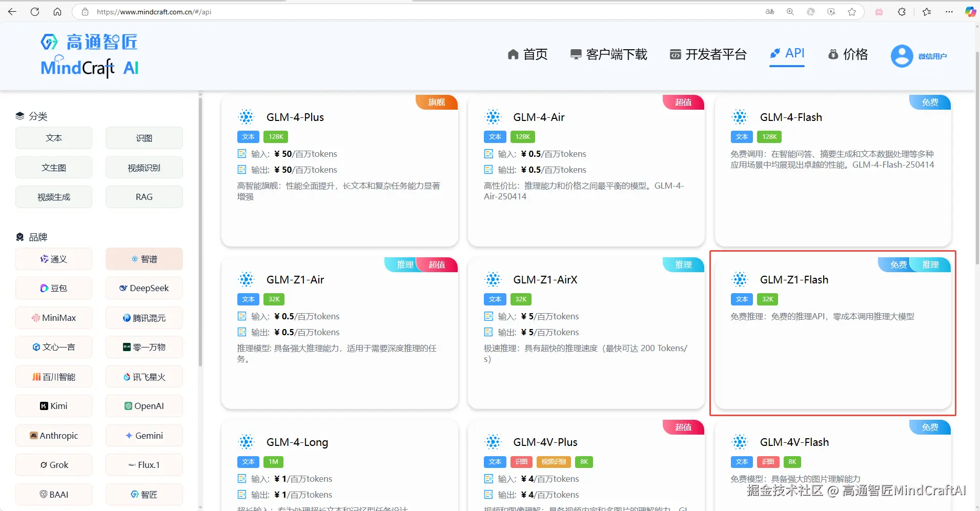The image size is (980, 511).
Task: Click the 微信用户 account label
Action: (932, 56)
